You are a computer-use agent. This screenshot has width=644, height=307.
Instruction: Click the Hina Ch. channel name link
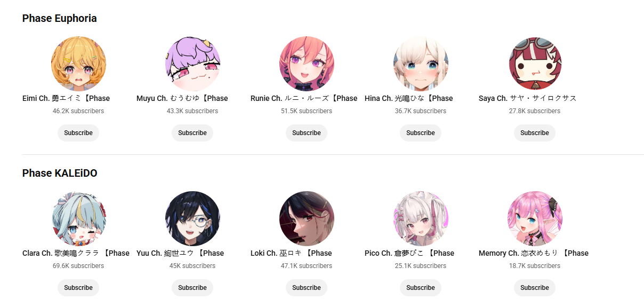point(409,98)
